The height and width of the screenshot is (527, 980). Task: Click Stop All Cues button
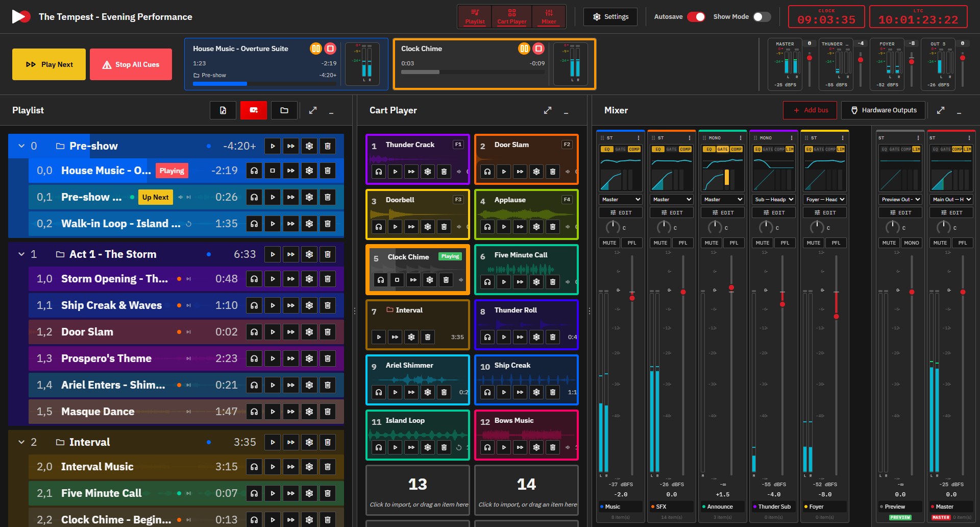pos(131,64)
